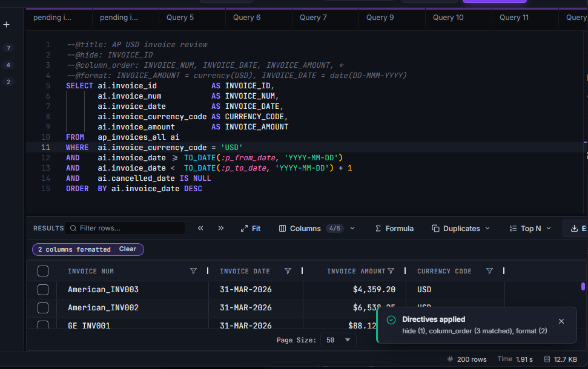Filter the CURRENCY CODE column
The width and height of the screenshot is (588, 369).
click(490, 271)
